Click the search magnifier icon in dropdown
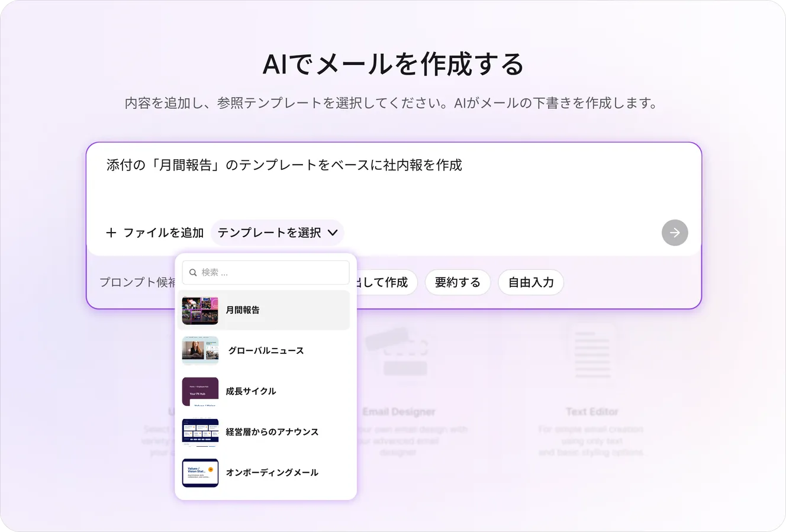Screen dimensions: 786x532 (x=193, y=273)
